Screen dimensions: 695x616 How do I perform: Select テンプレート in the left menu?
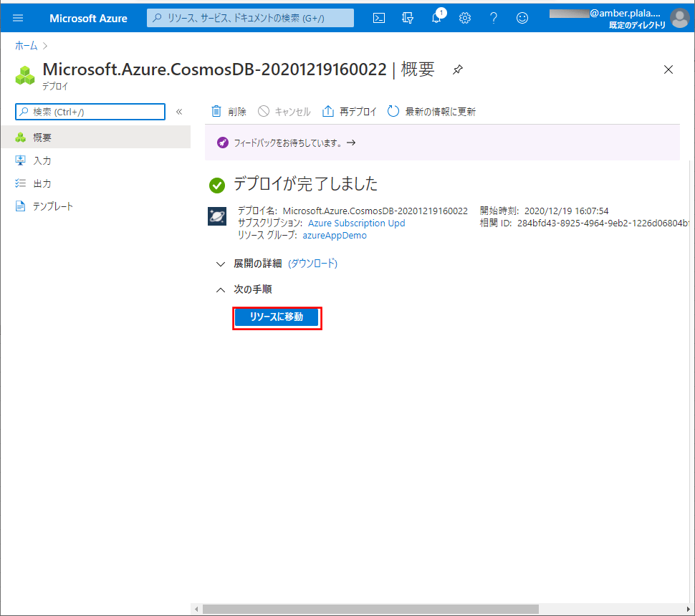click(96, 206)
